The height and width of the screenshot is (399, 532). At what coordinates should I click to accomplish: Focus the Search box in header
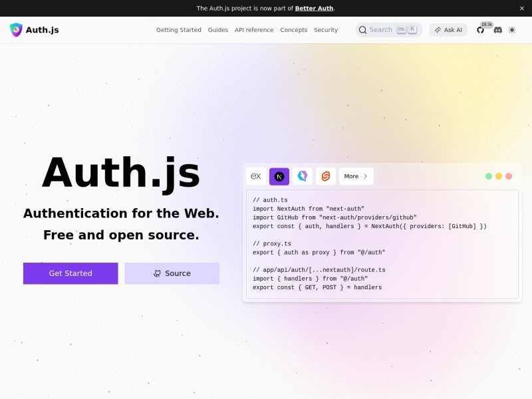pos(389,30)
